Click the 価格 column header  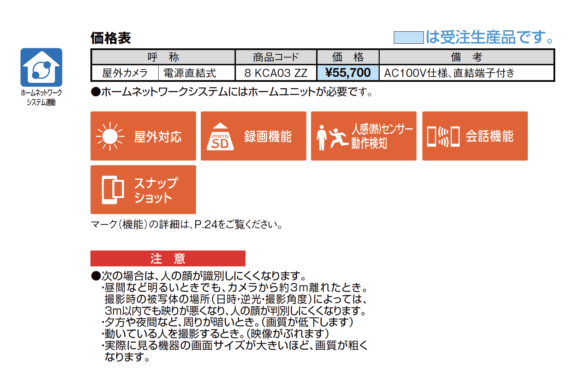pos(348,57)
